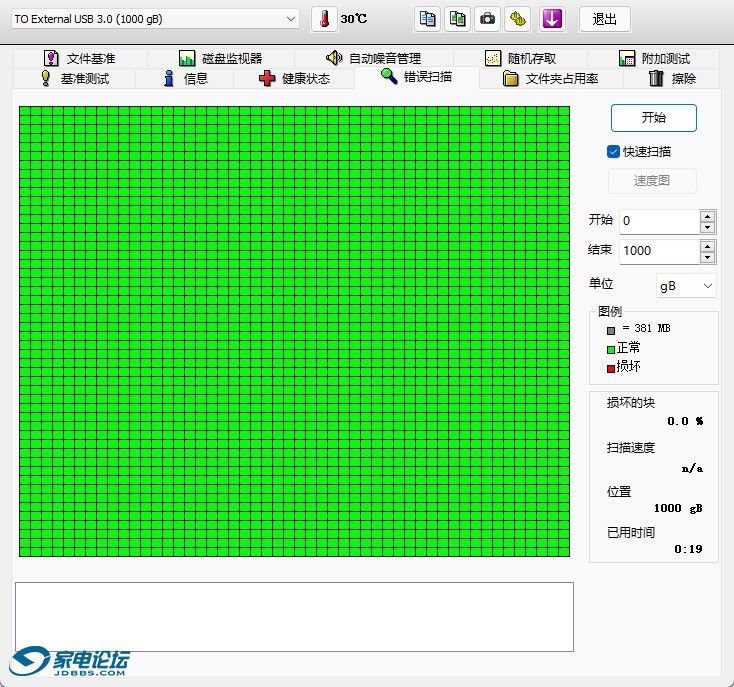Click the 自动噪音管理 speaker icon

pos(334,58)
